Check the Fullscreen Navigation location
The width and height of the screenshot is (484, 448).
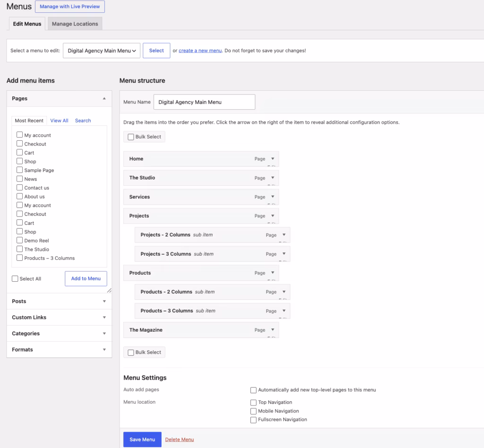point(253,420)
